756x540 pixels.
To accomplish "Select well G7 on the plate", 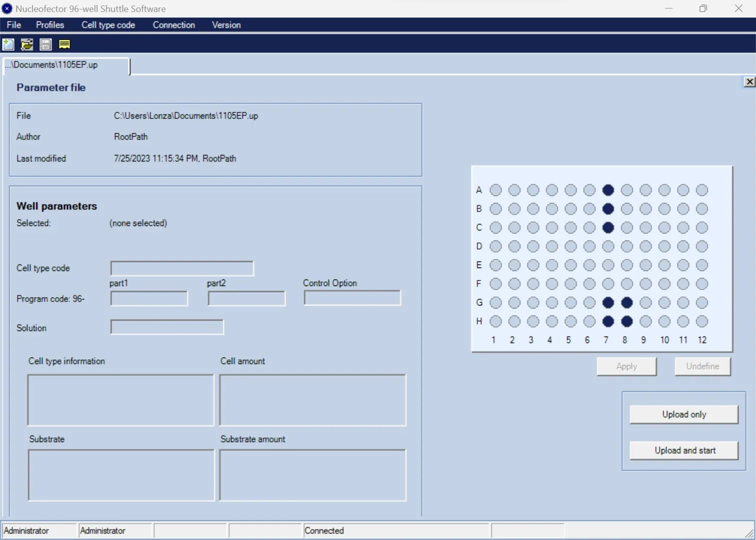I will [608, 302].
